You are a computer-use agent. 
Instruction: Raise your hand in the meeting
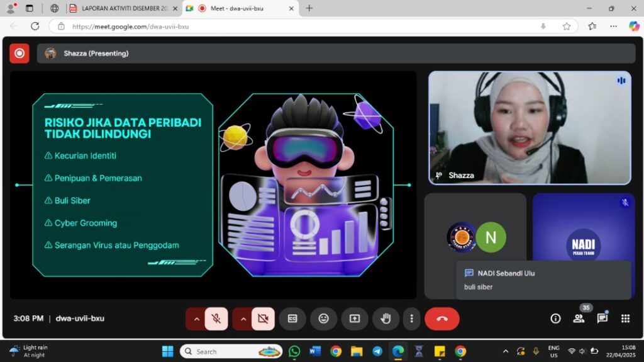386,319
